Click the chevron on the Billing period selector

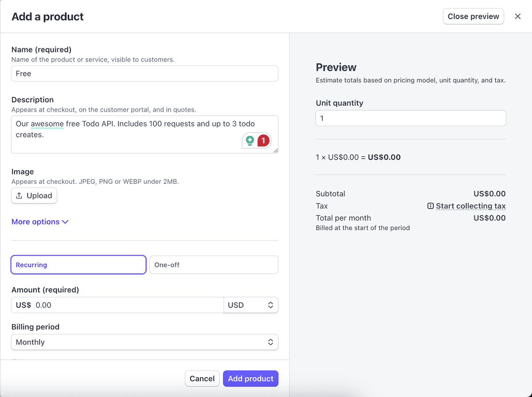[x=270, y=342]
